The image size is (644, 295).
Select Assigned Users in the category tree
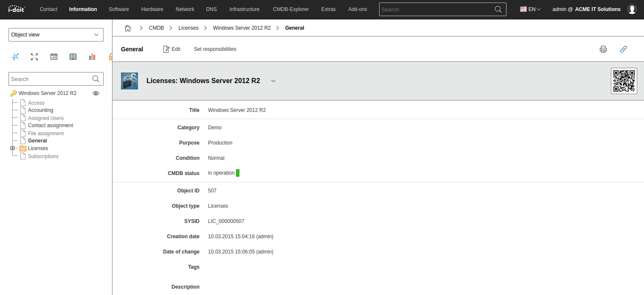pos(46,118)
